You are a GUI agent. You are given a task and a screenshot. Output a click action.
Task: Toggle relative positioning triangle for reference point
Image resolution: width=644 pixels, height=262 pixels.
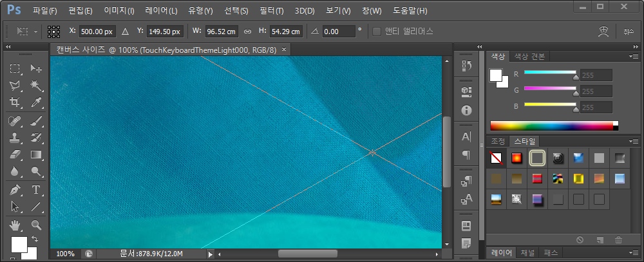coord(126,31)
